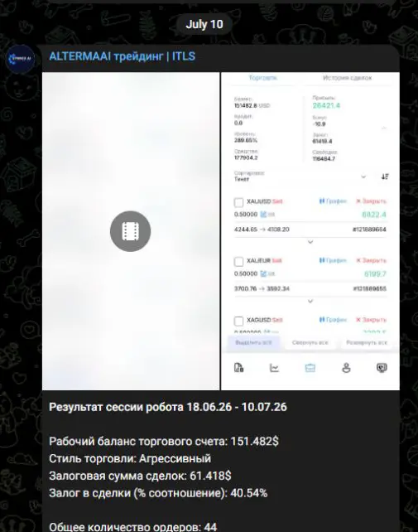Click the Развернуть все button

pyautogui.click(x=367, y=343)
